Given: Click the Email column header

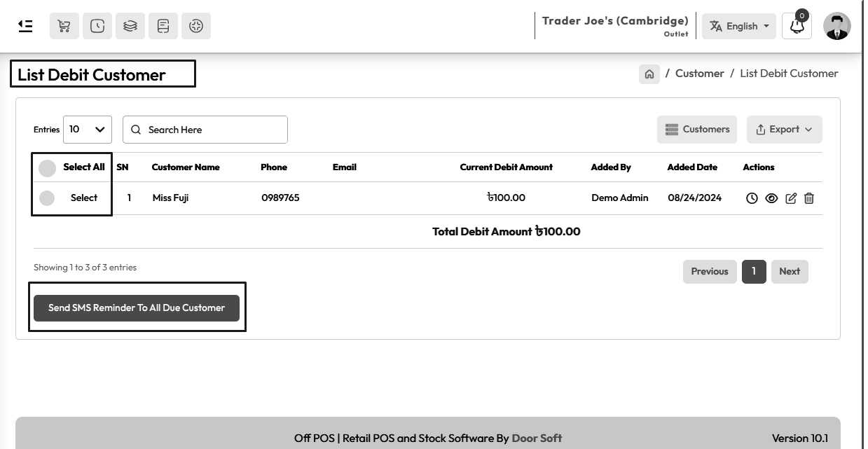Looking at the screenshot, I should (345, 167).
